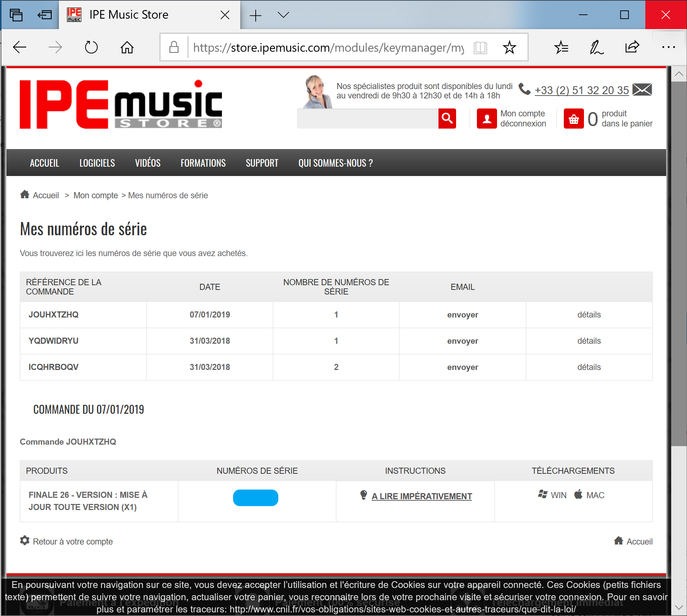Open the shopping basket cart icon

574,119
